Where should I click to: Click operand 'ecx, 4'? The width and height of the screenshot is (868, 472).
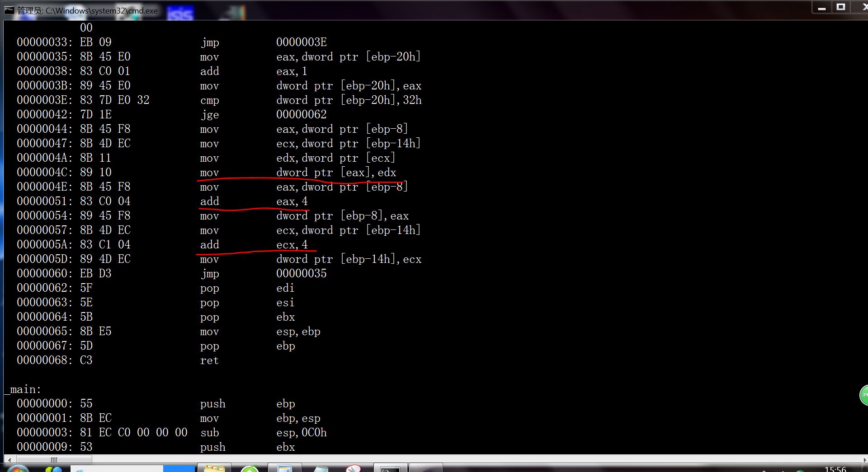(292, 245)
